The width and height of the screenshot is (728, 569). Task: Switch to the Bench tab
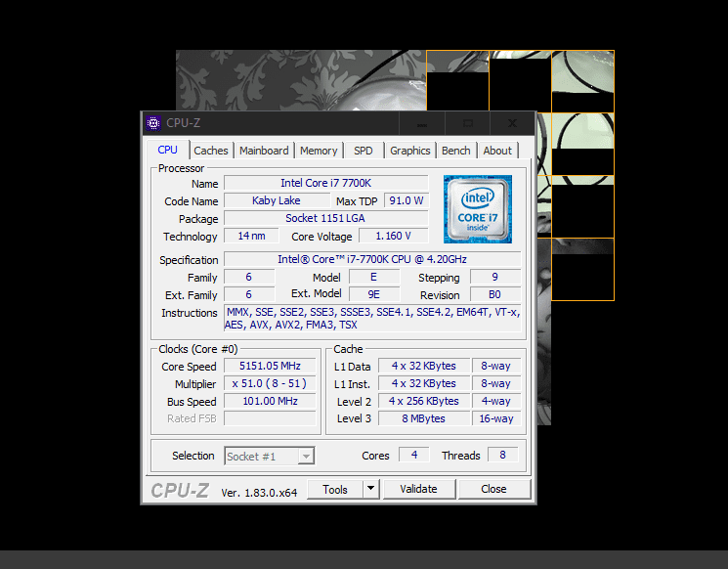[x=456, y=151]
